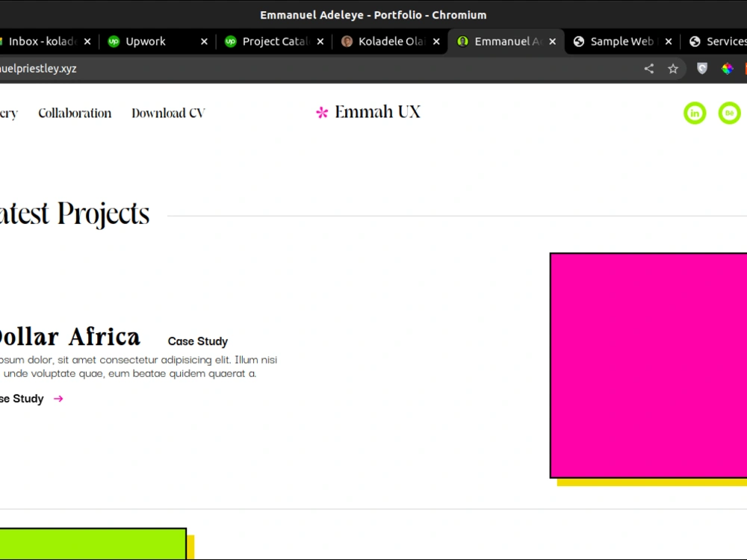Bookmark this page with the star icon
This screenshot has width=747, height=560.
tap(673, 69)
